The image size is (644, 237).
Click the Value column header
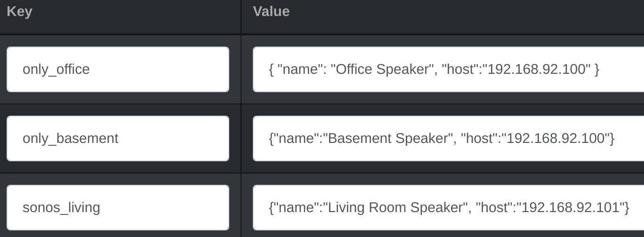(x=271, y=12)
